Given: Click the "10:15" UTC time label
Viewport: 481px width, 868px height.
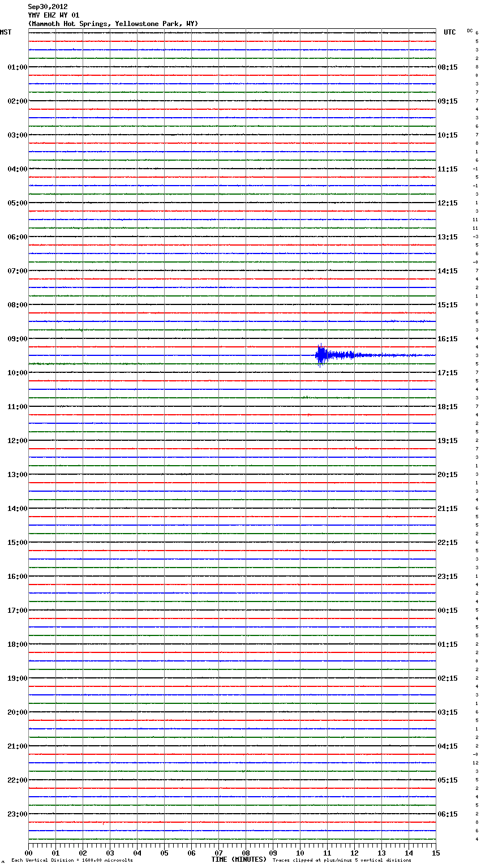Looking at the screenshot, I should point(448,135).
